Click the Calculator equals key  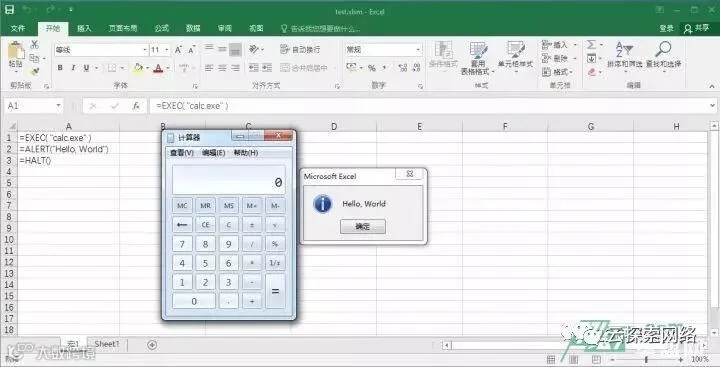pos(275,291)
